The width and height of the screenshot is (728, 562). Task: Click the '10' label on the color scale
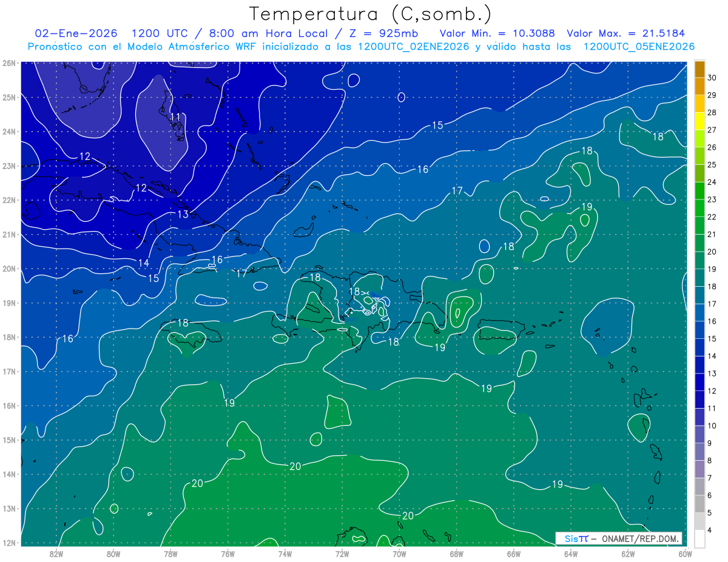[x=712, y=426]
